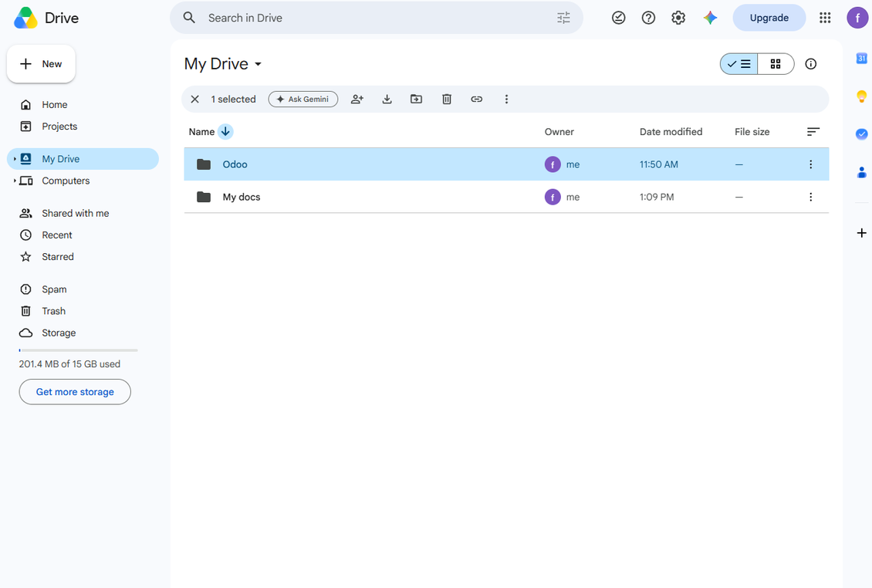
Task: Open Trash section
Action: coord(53,311)
